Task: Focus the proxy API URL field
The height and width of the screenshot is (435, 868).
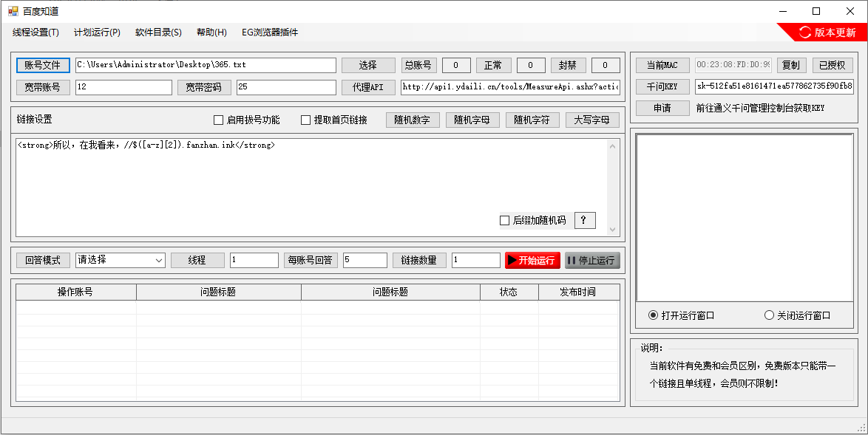Action: pyautogui.click(x=510, y=87)
